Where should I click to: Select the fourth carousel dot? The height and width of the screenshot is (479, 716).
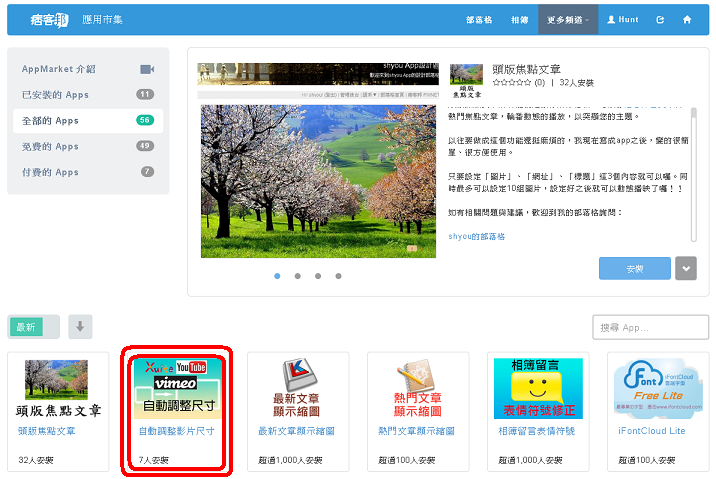[x=338, y=276]
